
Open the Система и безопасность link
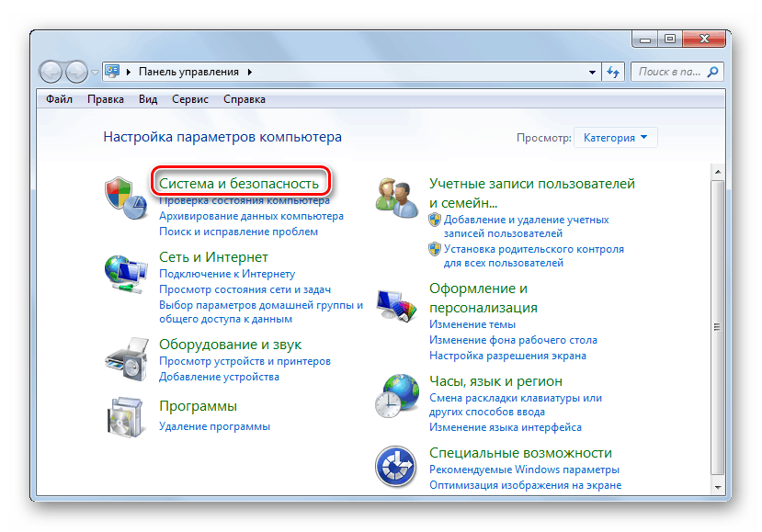[x=239, y=184]
